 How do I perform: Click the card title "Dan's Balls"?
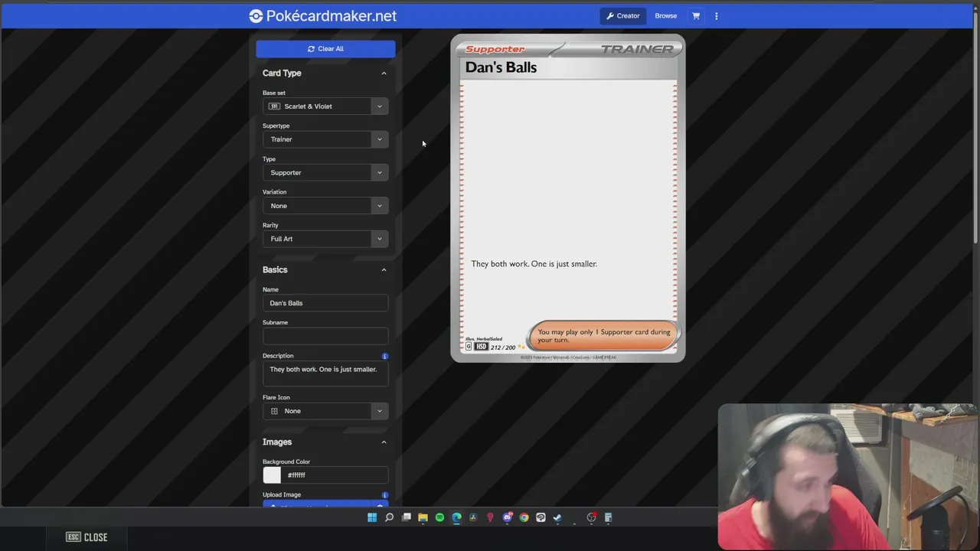point(501,67)
